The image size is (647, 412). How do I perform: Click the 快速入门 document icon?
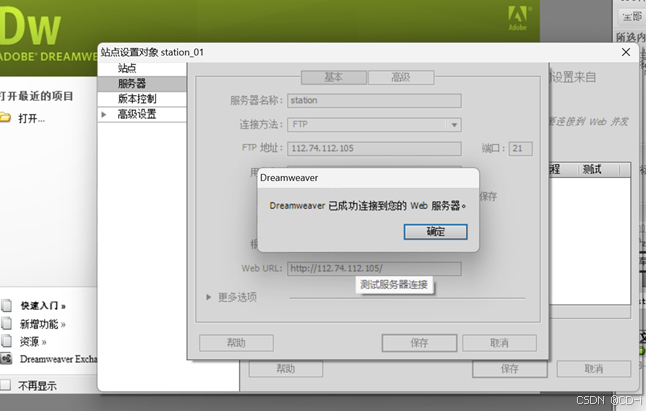click(6, 305)
